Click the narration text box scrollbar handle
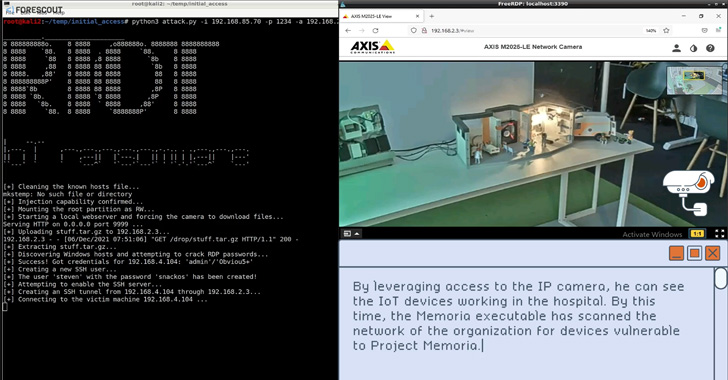This screenshot has height=380, width=728. 721,278
